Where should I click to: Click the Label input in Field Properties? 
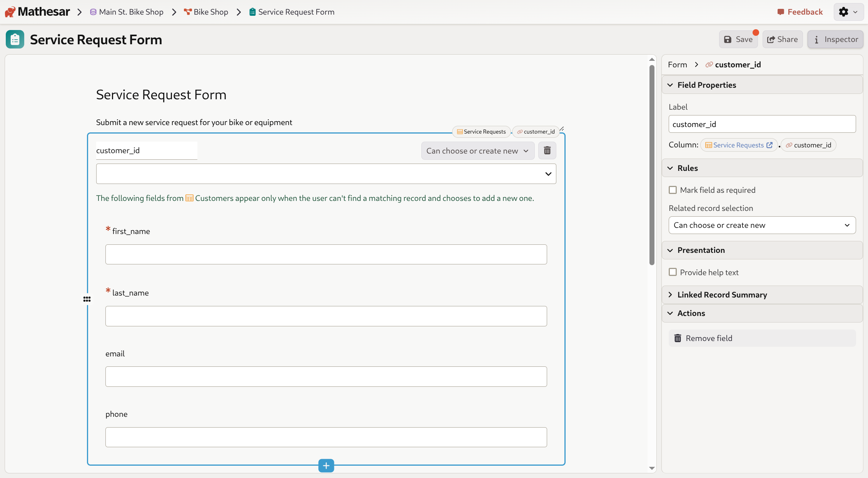[x=762, y=124]
